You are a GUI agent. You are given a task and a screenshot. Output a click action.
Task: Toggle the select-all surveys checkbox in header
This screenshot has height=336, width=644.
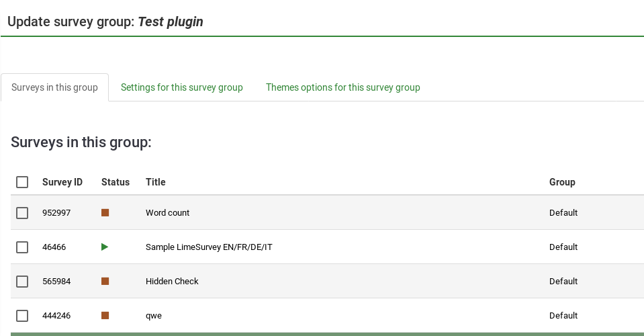click(22, 182)
